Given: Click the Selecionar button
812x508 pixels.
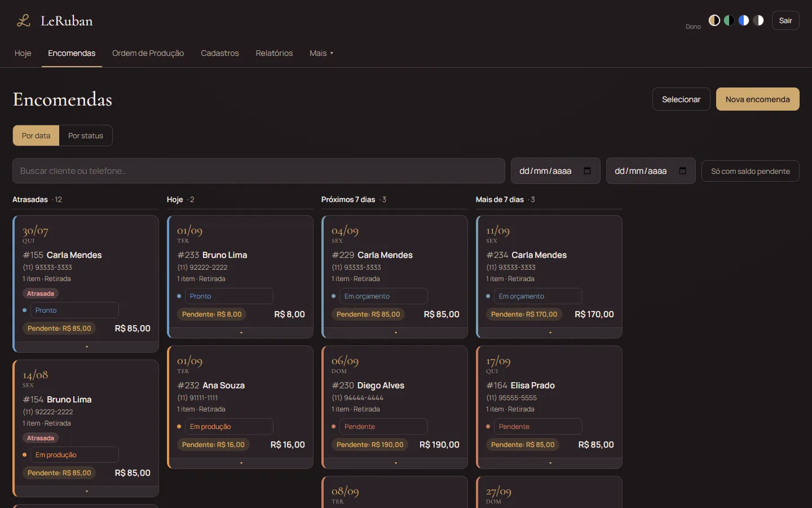Looking at the screenshot, I should coord(681,99).
